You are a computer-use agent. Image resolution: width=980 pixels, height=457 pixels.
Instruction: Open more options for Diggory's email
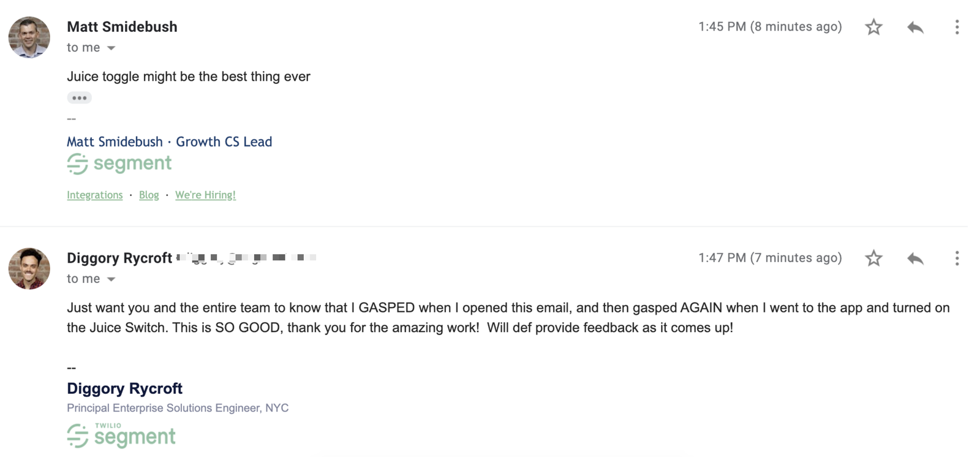[x=957, y=258]
